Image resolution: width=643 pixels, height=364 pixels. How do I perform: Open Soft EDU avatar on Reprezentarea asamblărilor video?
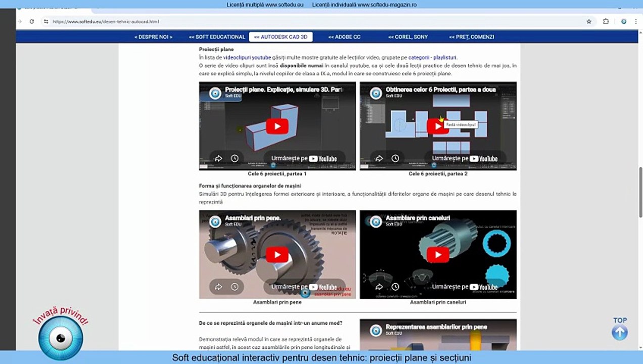coord(376,330)
